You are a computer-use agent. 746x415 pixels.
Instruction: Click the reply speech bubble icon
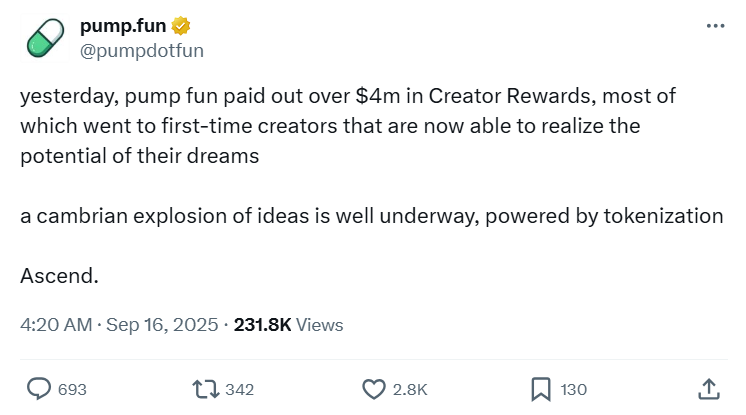pyautogui.click(x=39, y=388)
